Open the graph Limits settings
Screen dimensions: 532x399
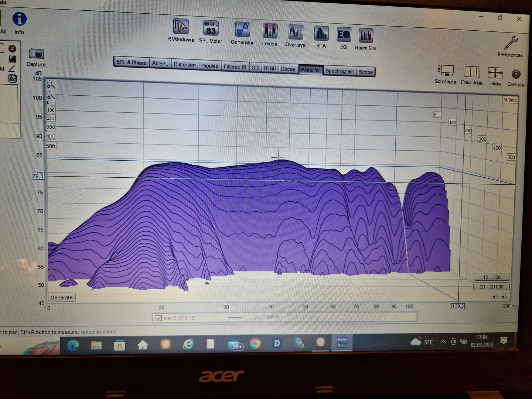(x=495, y=76)
